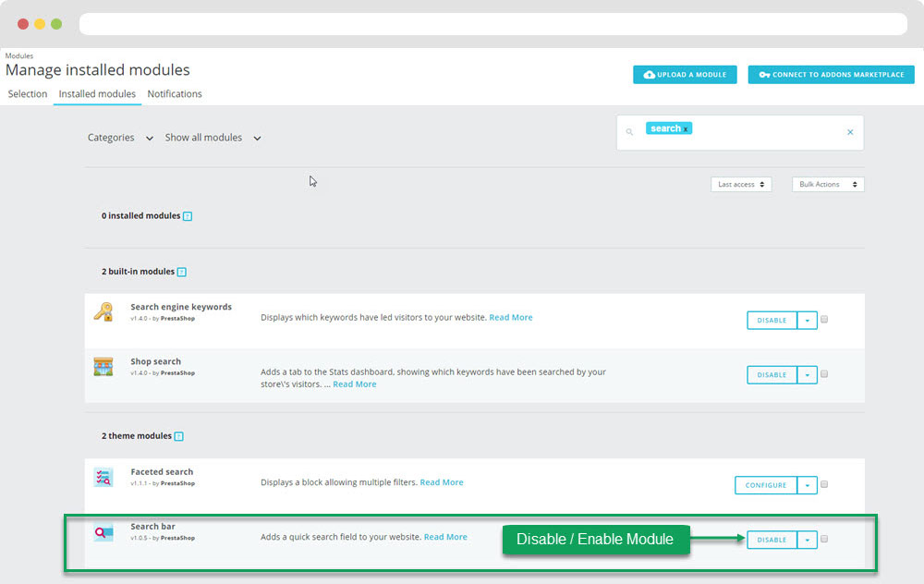Click Upload a Module button
924x584 pixels.
point(685,74)
